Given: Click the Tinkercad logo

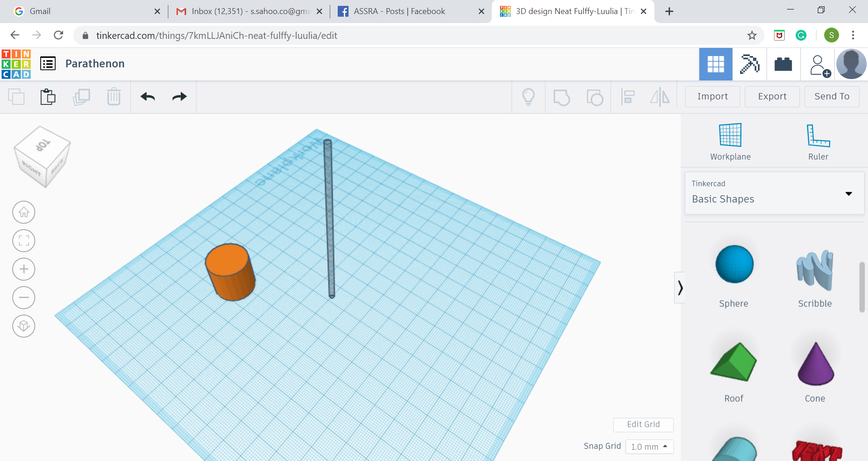Looking at the screenshot, I should click(16, 64).
